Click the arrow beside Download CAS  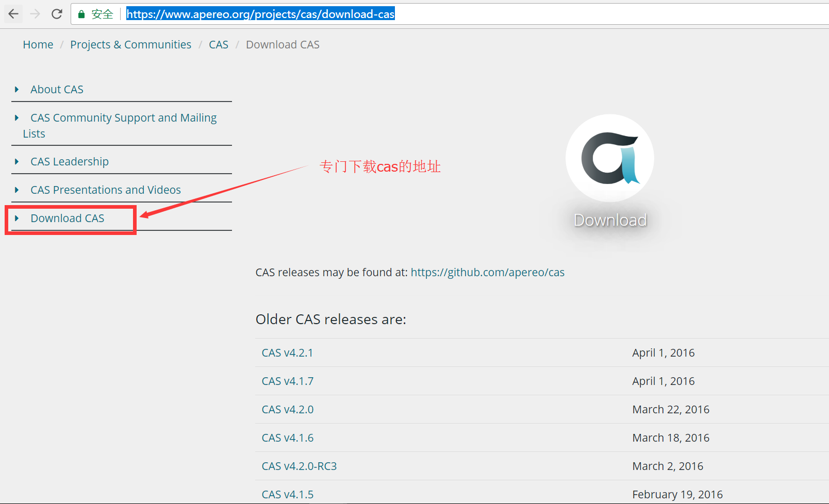click(17, 219)
